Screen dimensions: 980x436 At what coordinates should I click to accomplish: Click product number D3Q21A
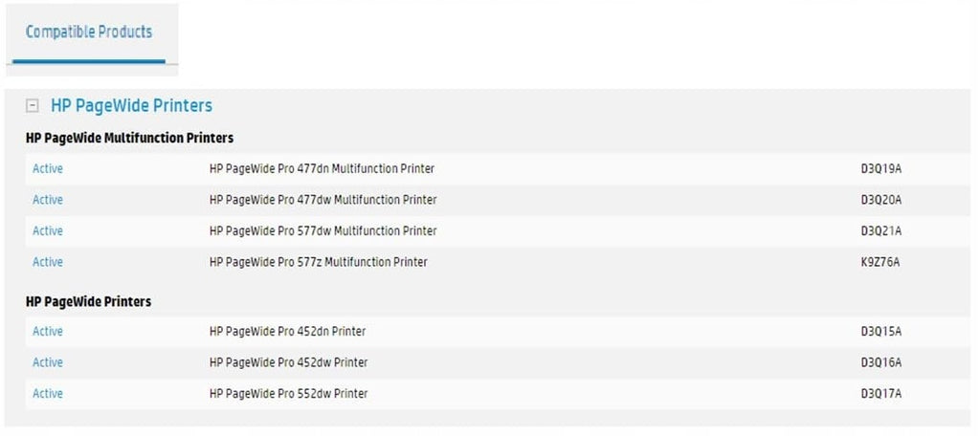coord(881,231)
